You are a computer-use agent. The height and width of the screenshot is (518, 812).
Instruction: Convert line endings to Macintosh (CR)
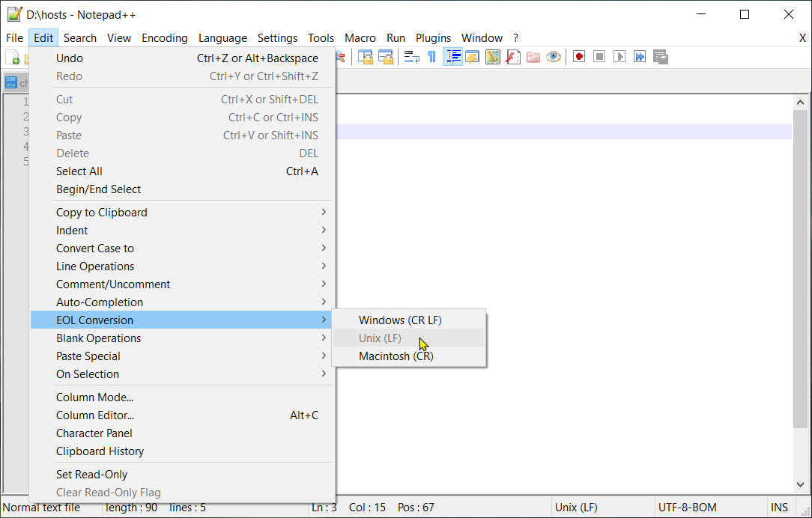(x=408, y=356)
